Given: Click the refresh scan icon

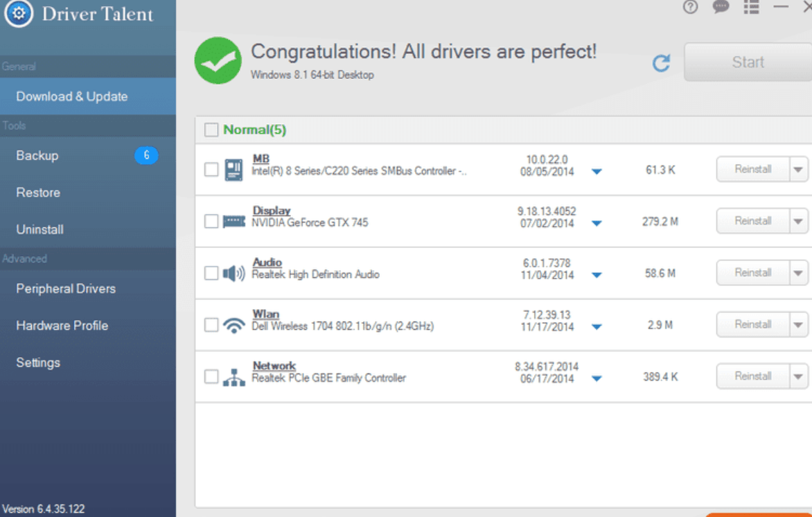Looking at the screenshot, I should 662,63.
